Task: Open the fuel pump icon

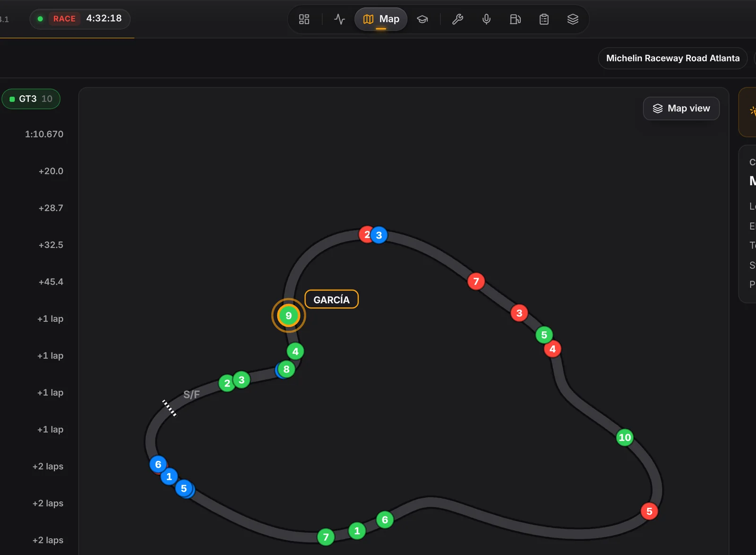Action: pyautogui.click(x=515, y=19)
